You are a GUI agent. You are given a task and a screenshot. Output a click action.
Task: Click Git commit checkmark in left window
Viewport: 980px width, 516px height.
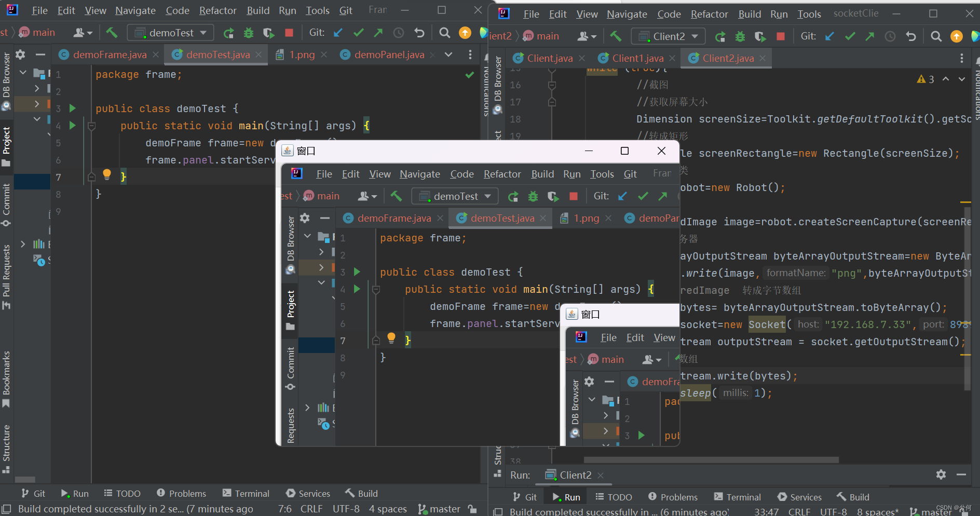359,33
